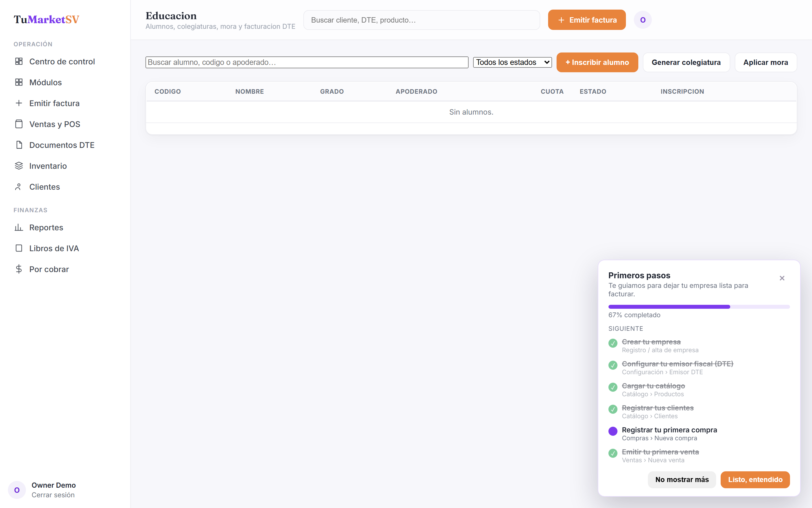Viewport: 812px width, 508px height.
Task: Click the NOMBRE column header
Action: coord(249,91)
